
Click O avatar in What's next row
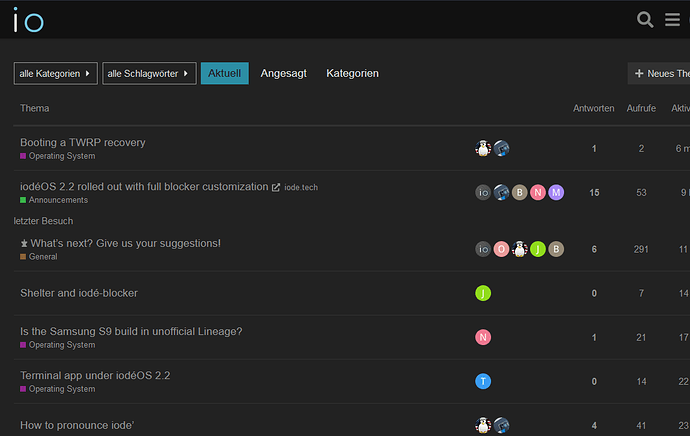[501, 249]
